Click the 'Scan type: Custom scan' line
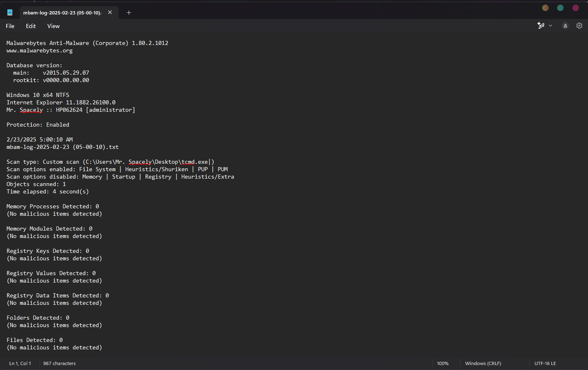Viewport: 588px width, 370px height. tap(111, 162)
